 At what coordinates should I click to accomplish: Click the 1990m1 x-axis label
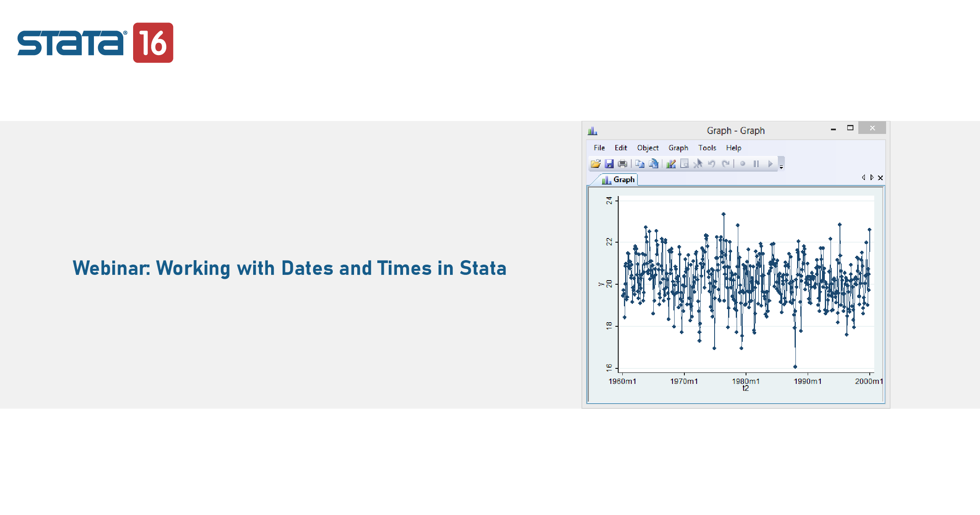[x=807, y=381]
